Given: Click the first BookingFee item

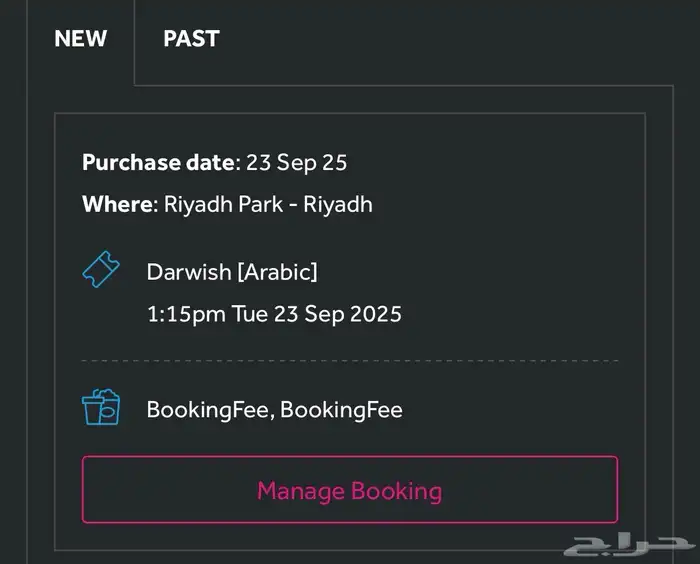Looking at the screenshot, I should coord(208,409).
